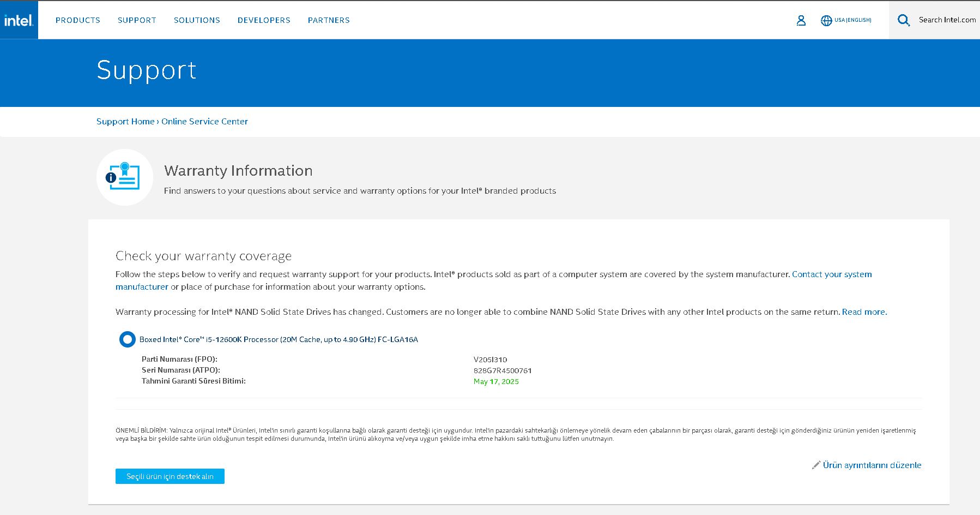Screen dimensions: 980x515
Task: Go to Support Home breadcrumb
Action: pos(125,121)
